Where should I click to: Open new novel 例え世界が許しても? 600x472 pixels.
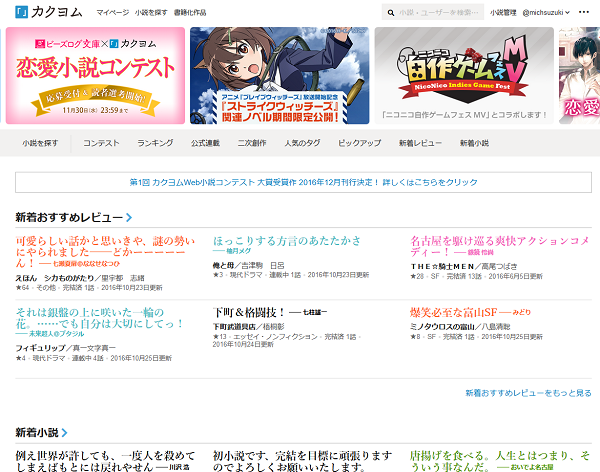(105, 461)
